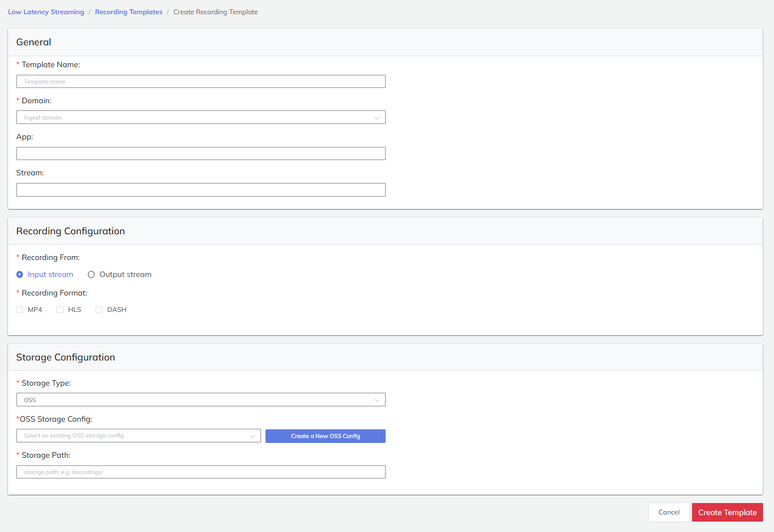This screenshot has width=774, height=532.
Task: Click the Create Recording Template breadcrumb text
Action: [215, 12]
